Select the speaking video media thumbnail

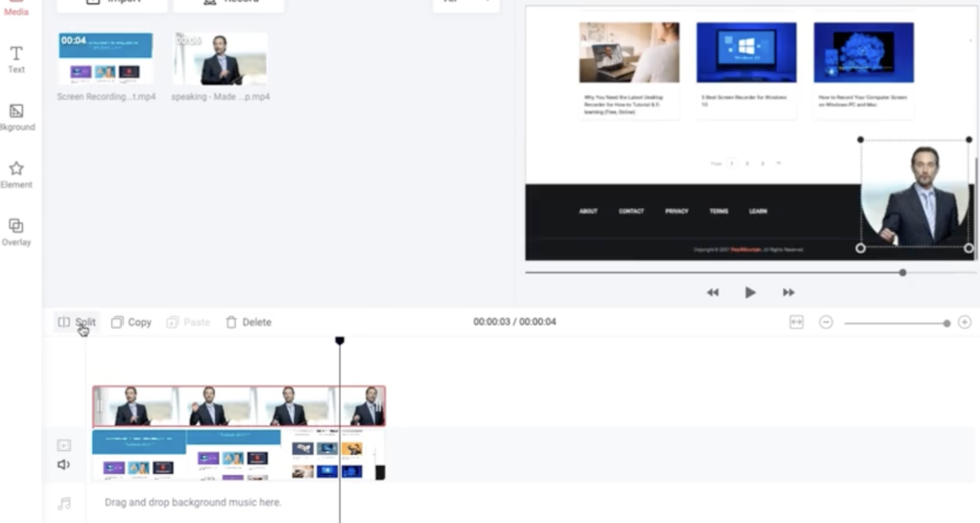220,58
